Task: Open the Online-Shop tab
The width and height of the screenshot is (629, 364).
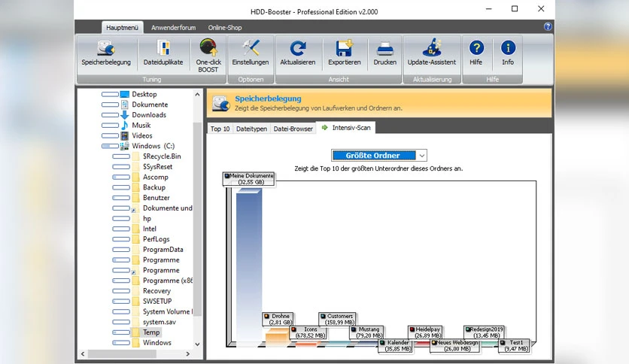Action: coord(225,28)
